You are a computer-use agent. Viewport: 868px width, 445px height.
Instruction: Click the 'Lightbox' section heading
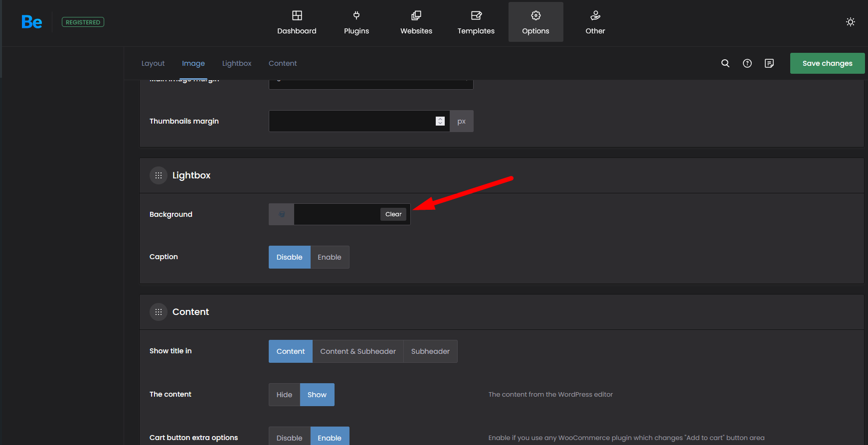pos(191,175)
